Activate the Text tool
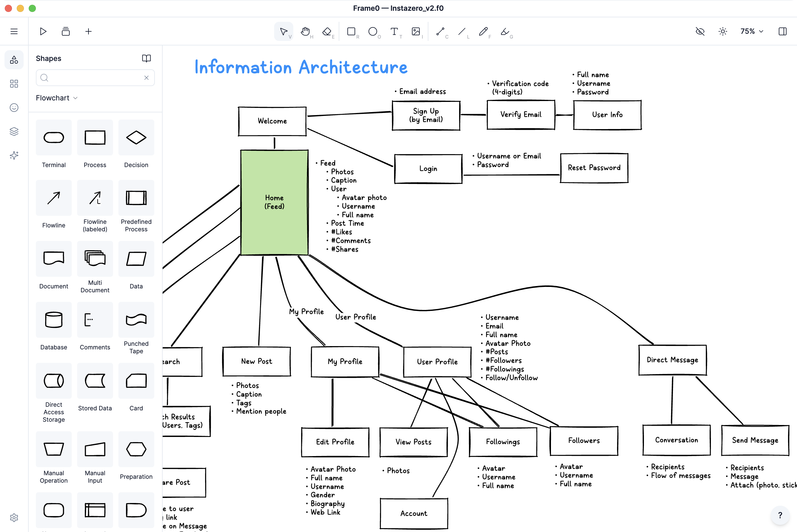The width and height of the screenshot is (797, 532). [x=394, y=32]
